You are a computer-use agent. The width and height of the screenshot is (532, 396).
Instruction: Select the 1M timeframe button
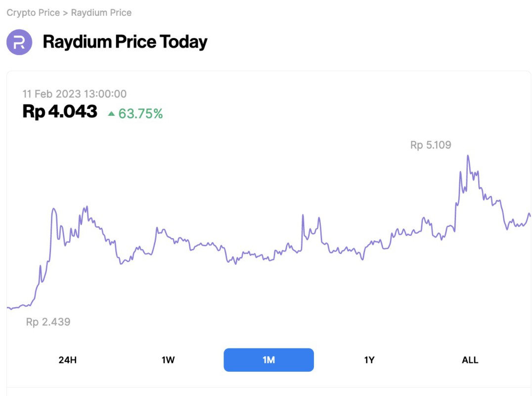268,360
